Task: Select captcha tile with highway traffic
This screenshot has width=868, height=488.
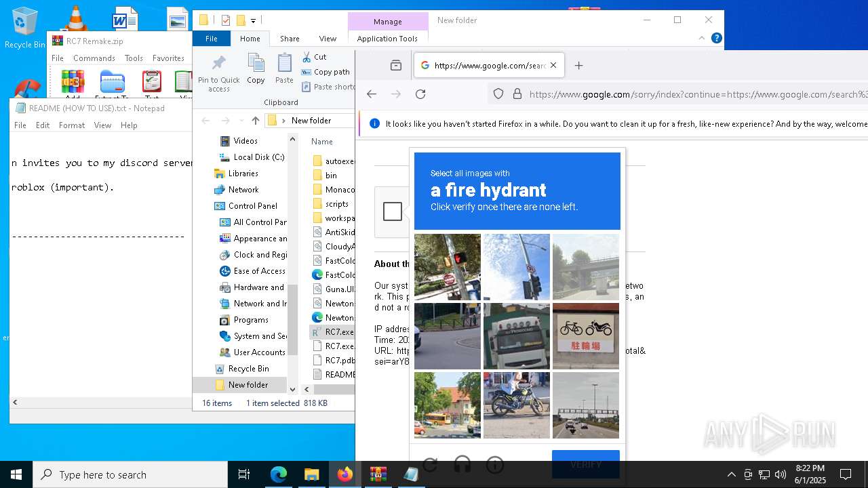Action: [586, 405]
